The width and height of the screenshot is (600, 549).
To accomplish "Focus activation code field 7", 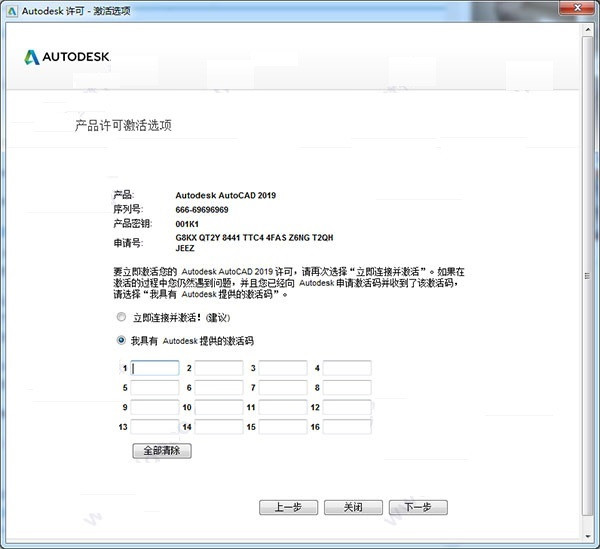I will (283, 388).
